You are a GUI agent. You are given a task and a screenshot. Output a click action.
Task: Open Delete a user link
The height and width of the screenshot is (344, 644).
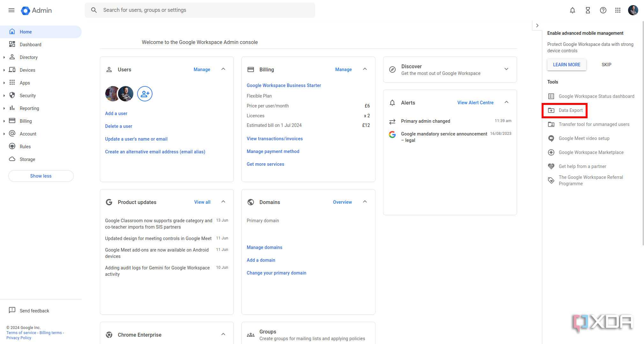[x=119, y=126]
